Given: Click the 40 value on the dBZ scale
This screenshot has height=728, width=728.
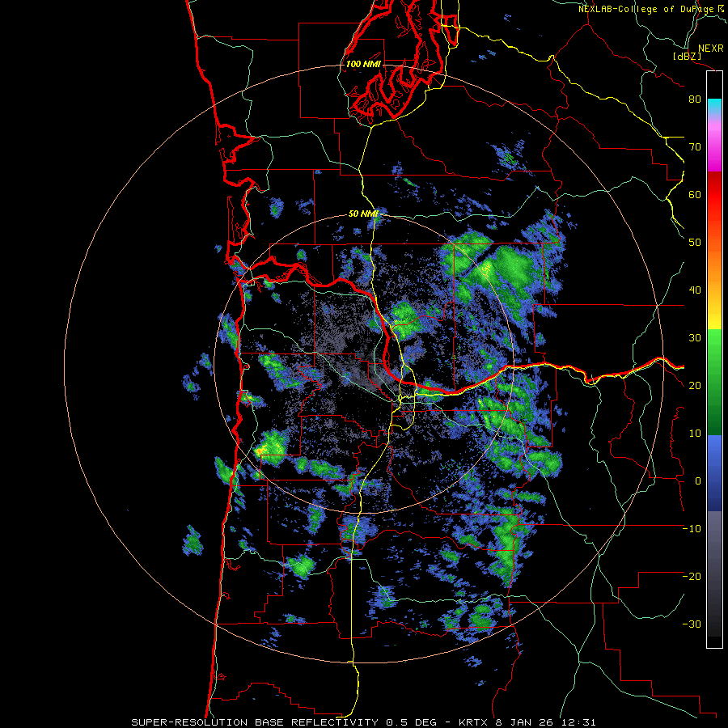Looking at the screenshot, I should click(x=695, y=290).
